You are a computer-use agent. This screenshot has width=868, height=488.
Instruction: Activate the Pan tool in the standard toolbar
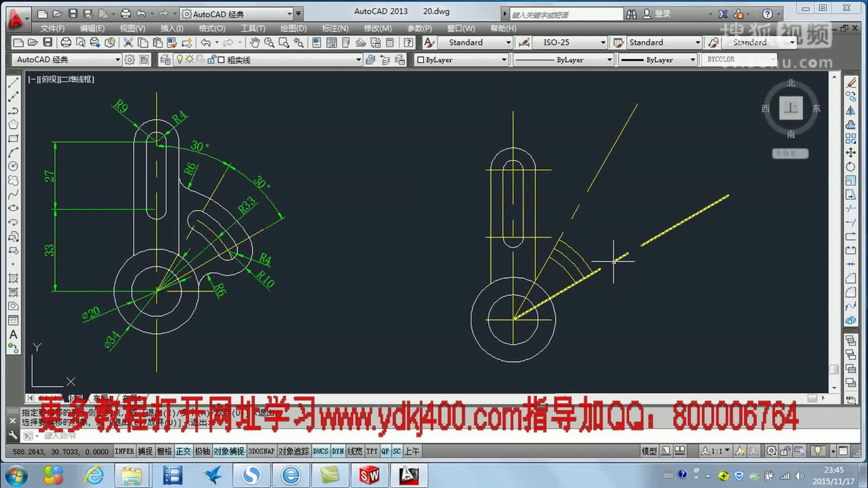pyautogui.click(x=255, y=43)
